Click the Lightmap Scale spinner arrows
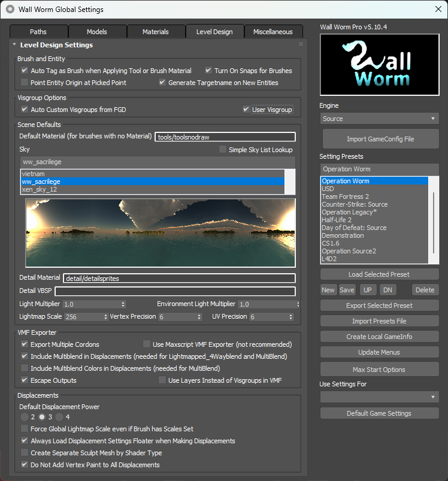The height and width of the screenshot is (481, 448). (105, 317)
